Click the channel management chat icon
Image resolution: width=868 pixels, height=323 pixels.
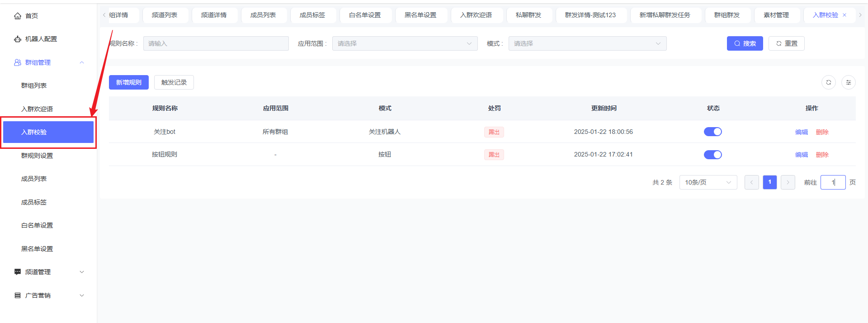pos(18,272)
